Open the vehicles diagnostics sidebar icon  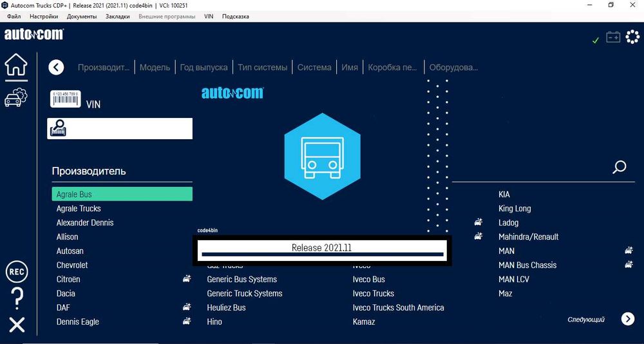16,98
